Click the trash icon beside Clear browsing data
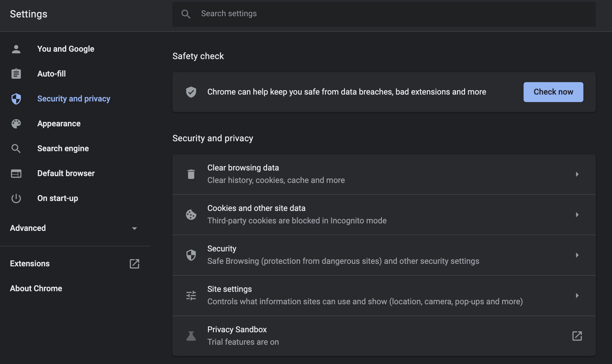This screenshot has width=612, height=364. [191, 174]
